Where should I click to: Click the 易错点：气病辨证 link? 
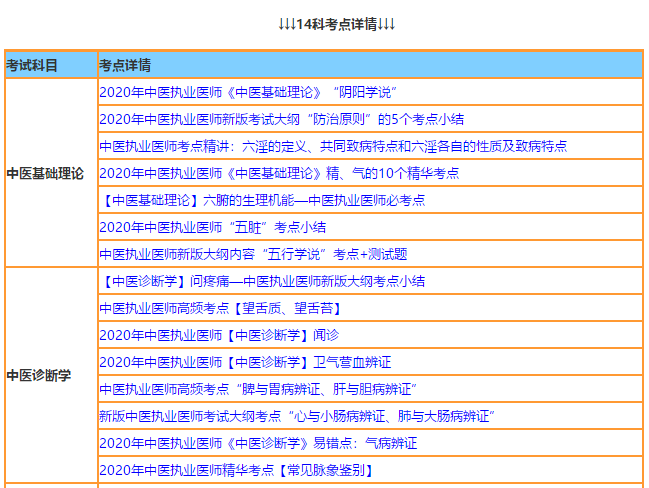tap(258, 443)
